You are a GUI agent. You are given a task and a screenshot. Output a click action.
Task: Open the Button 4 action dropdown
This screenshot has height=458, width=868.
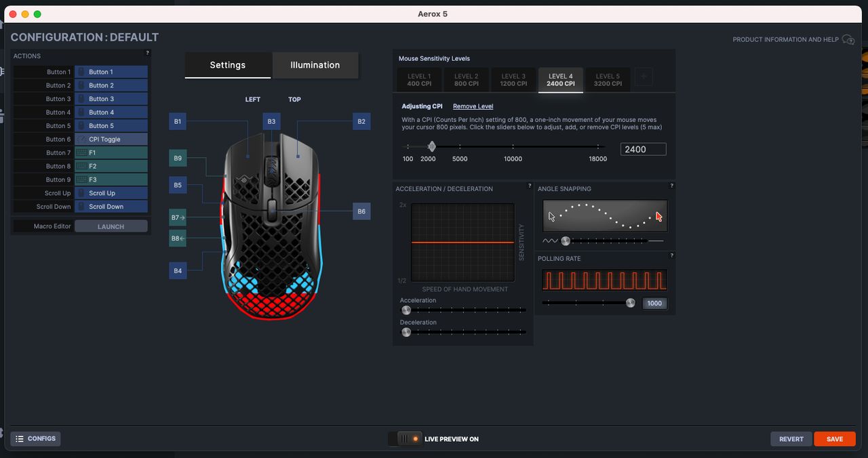[x=111, y=112]
